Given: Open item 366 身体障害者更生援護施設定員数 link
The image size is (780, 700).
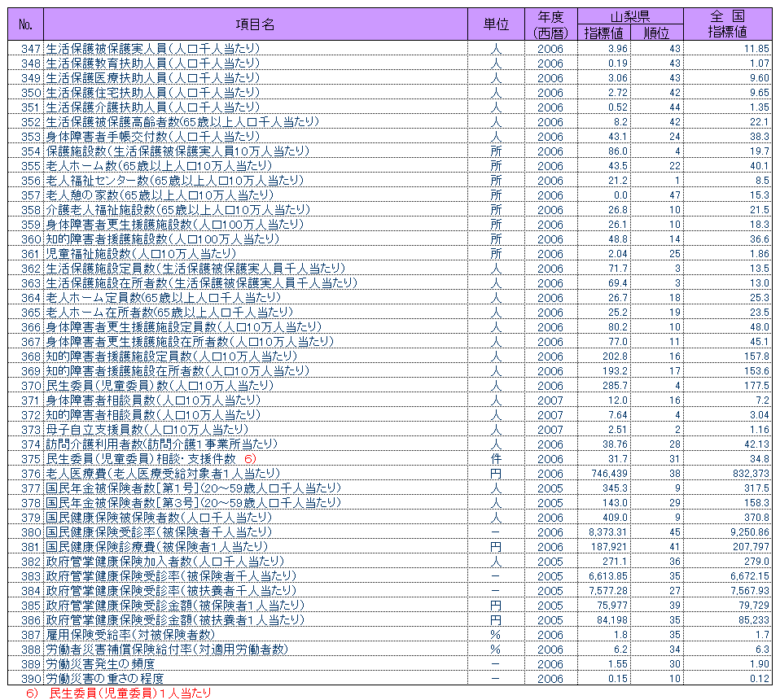Looking at the screenshot, I should pos(183,327).
